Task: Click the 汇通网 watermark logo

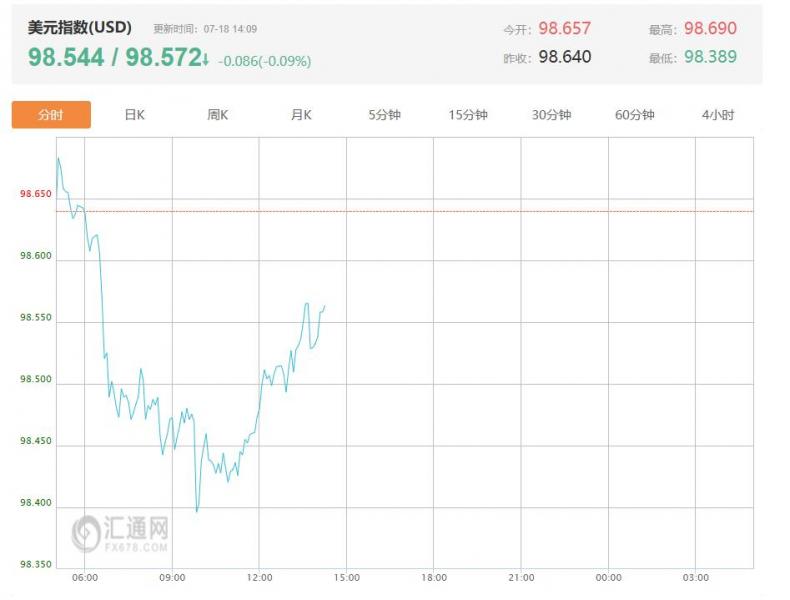Action: pyautogui.click(x=121, y=533)
